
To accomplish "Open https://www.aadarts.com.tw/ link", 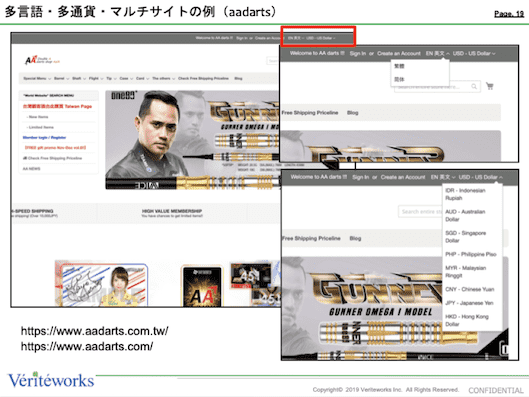I will pyautogui.click(x=94, y=331).
